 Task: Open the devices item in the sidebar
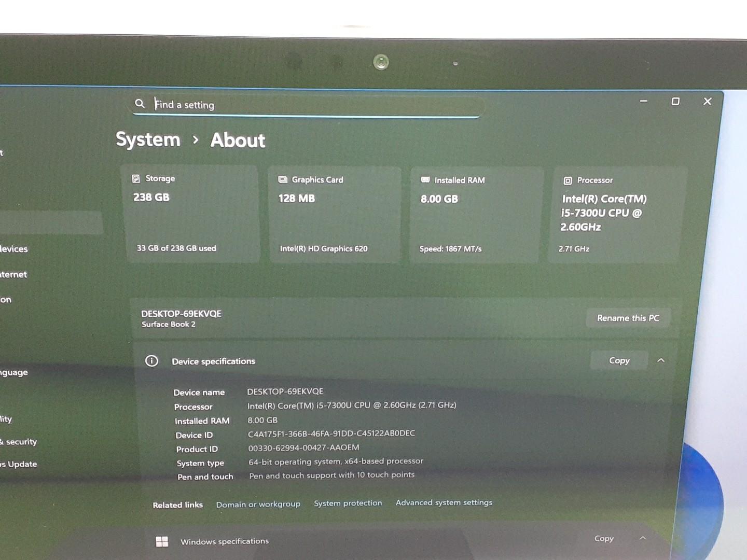coord(14,249)
